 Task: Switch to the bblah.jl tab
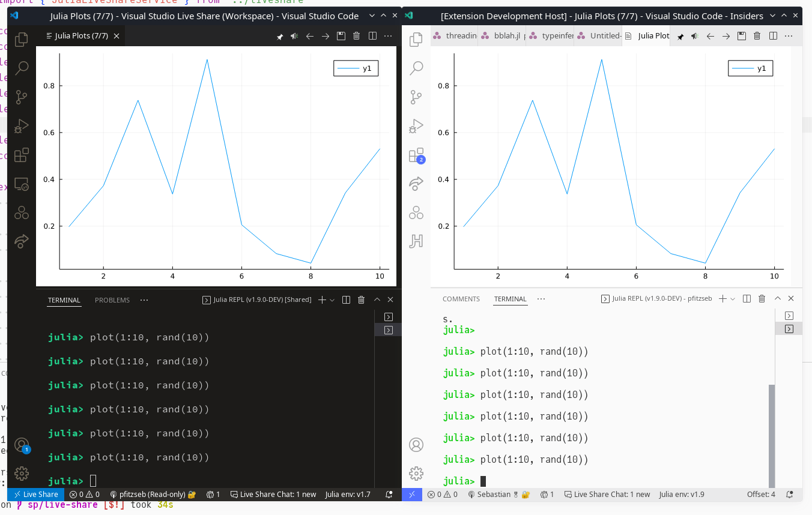(x=503, y=36)
